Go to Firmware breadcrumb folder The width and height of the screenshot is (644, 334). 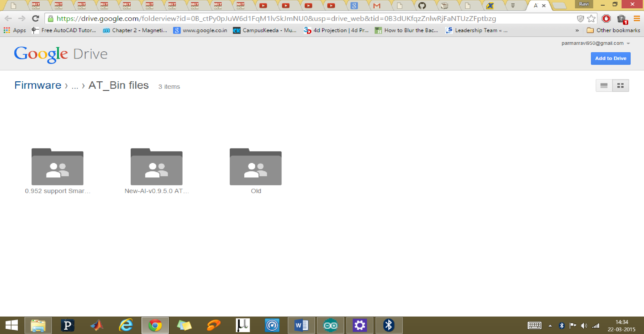[38, 85]
